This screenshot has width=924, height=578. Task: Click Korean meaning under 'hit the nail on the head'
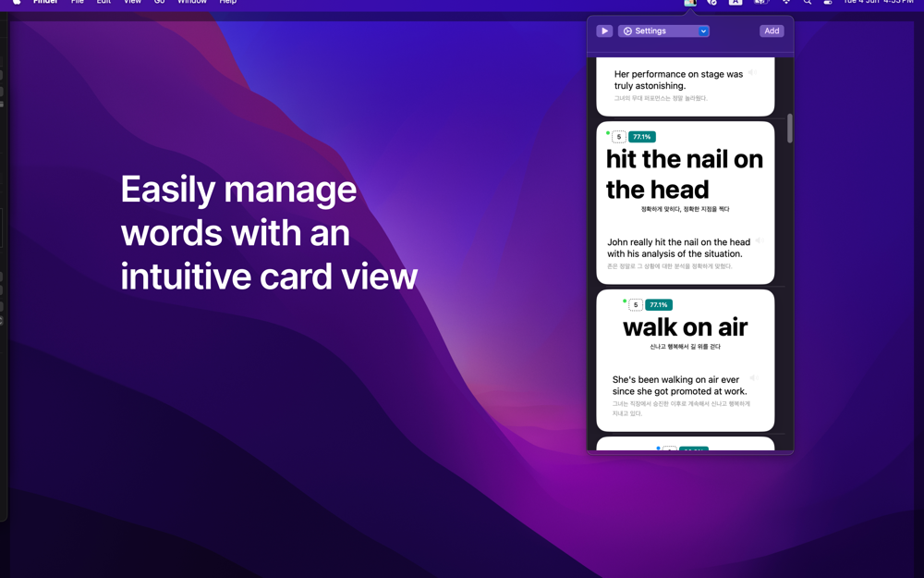pyautogui.click(x=685, y=209)
